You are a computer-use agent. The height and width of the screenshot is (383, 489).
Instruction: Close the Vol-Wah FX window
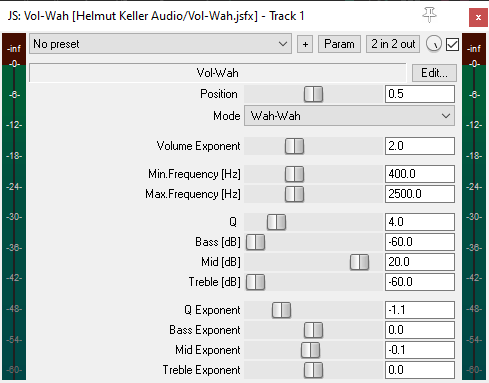pyautogui.click(x=478, y=17)
